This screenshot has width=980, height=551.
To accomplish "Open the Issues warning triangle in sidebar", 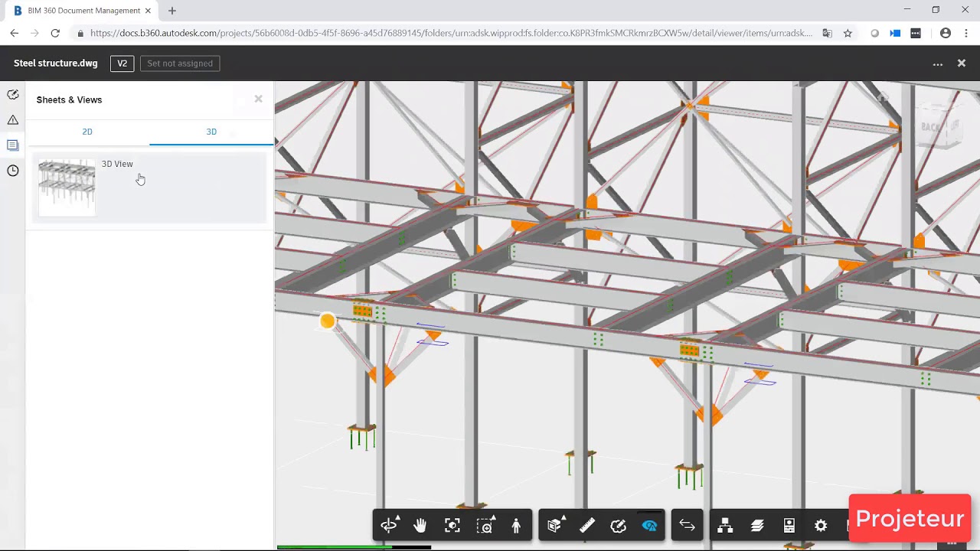I will 13,119.
